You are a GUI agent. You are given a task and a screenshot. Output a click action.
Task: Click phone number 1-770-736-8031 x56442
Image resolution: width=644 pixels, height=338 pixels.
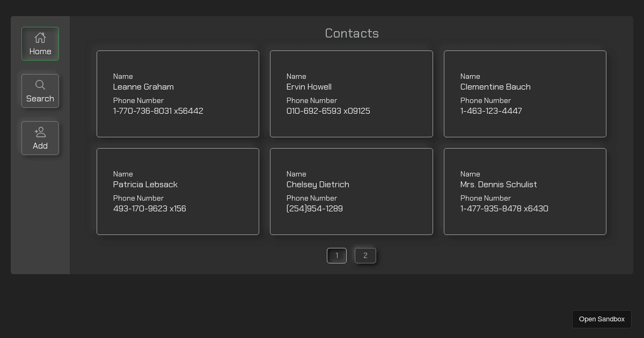point(158,111)
